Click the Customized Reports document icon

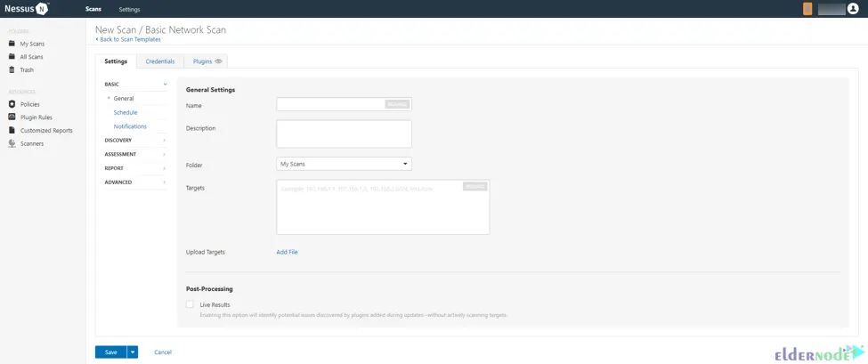pyautogui.click(x=12, y=130)
